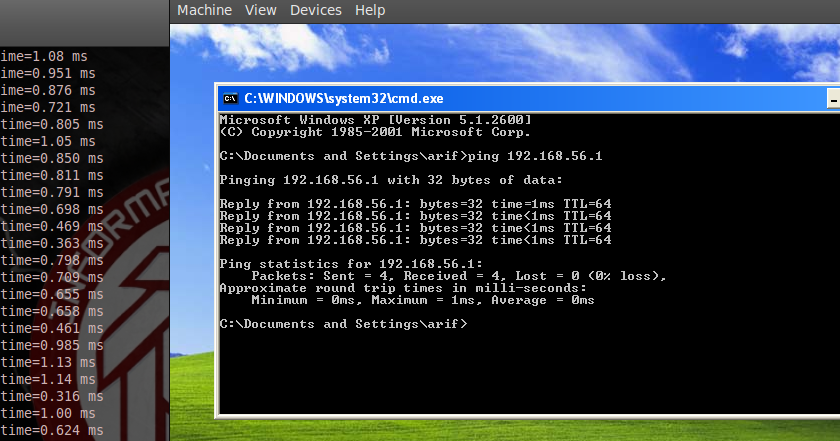This screenshot has height=441, width=840.
Task: Click 'Ping statistics for 192.168.56.1:' line
Action: click(351, 264)
